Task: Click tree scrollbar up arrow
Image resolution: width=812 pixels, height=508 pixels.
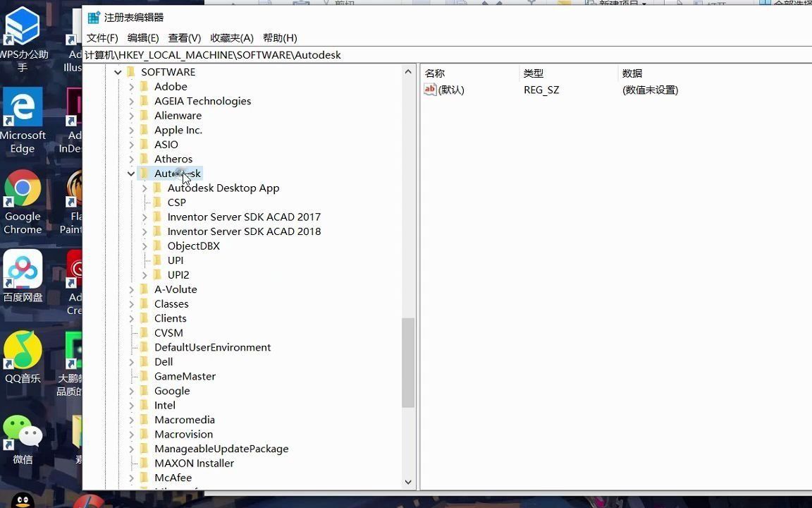Action: click(408, 71)
